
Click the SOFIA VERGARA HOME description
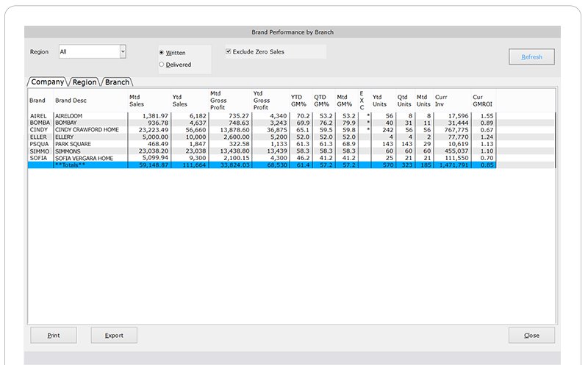84,158
